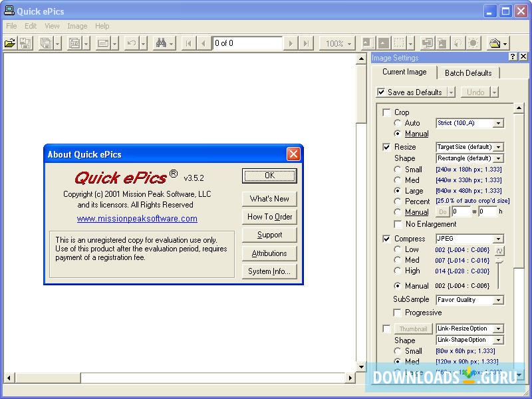Uncheck the Resize checkbox
532x399 pixels.
pos(386,147)
